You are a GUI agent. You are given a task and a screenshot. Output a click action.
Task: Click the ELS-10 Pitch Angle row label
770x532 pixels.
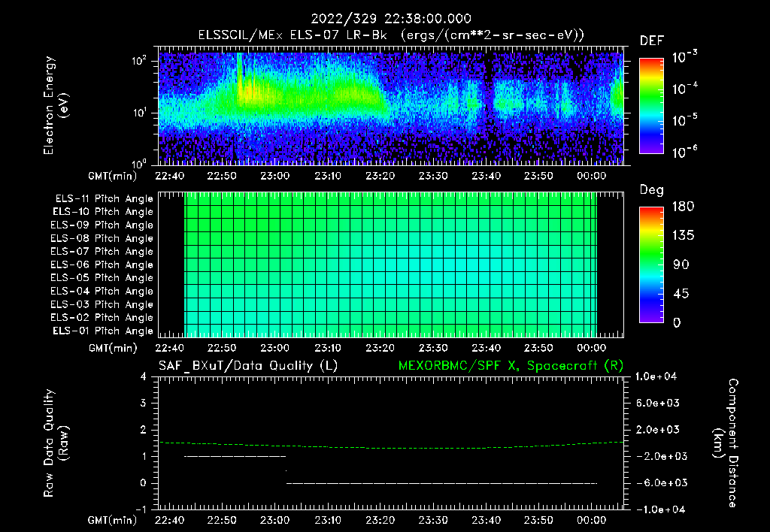[103, 212]
